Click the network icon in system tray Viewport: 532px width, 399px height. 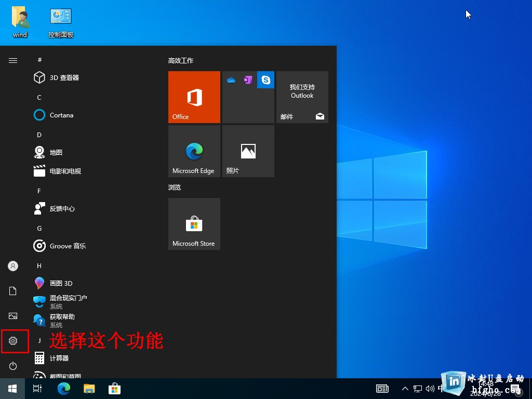[x=418, y=389]
